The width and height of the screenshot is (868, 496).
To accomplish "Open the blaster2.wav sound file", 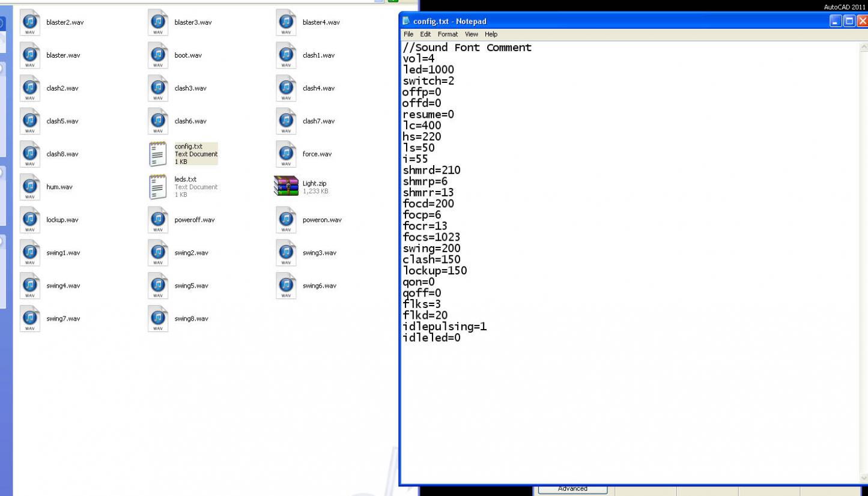I will pyautogui.click(x=29, y=22).
